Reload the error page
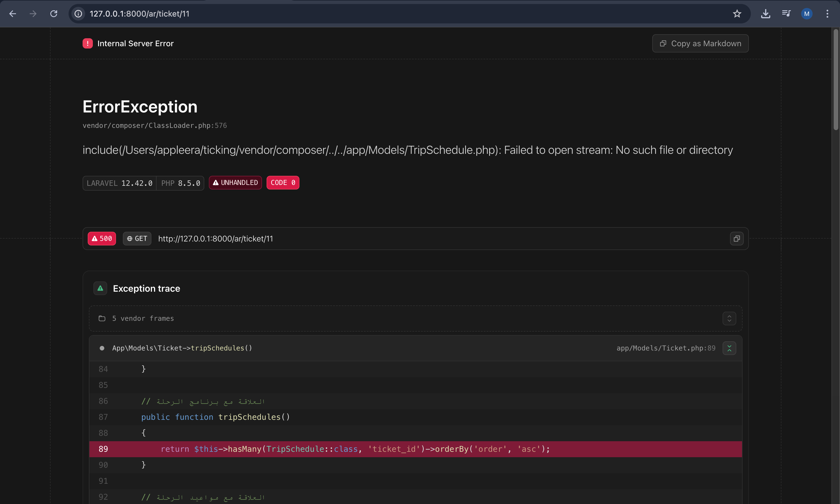Image resolution: width=840 pixels, height=504 pixels. pos(54,14)
